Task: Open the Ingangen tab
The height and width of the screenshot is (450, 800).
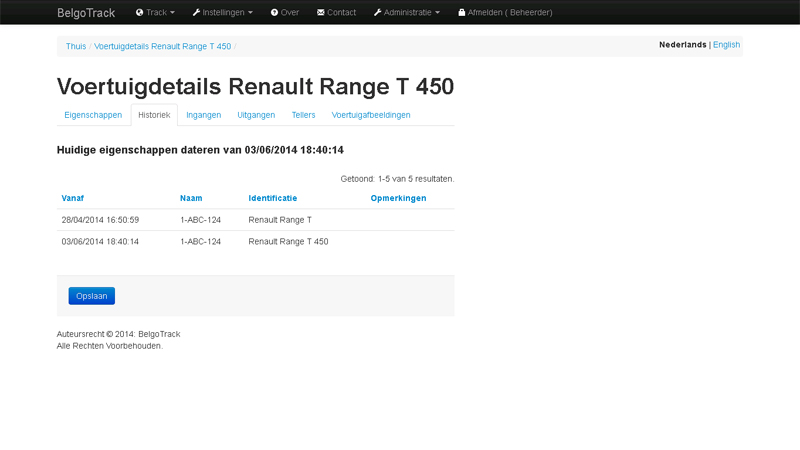Action: point(204,115)
